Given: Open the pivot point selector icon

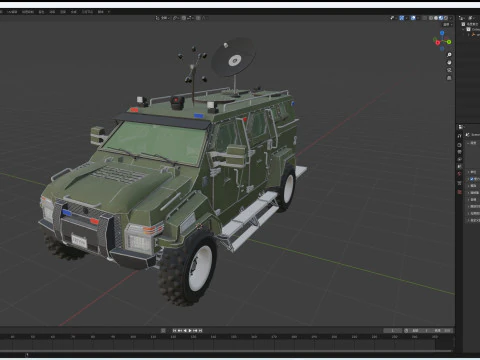Looking at the screenshot, I should click(174, 18).
